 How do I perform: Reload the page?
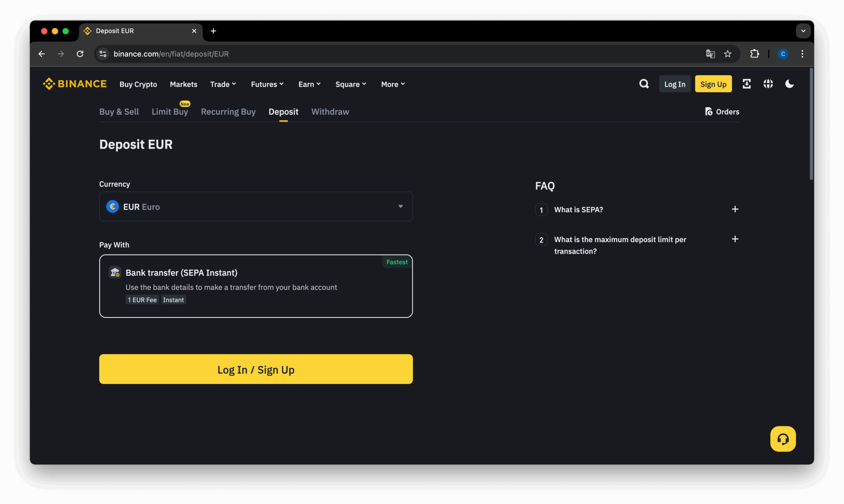tap(80, 54)
